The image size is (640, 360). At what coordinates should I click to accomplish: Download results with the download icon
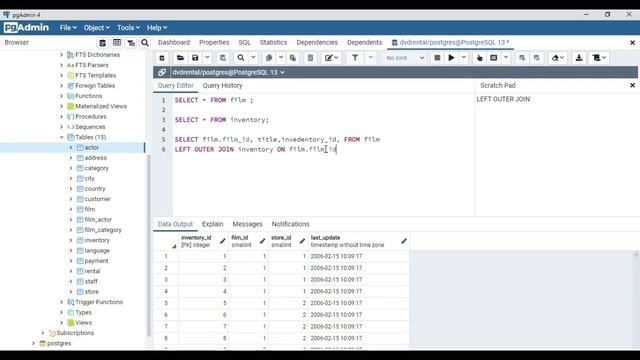click(579, 58)
